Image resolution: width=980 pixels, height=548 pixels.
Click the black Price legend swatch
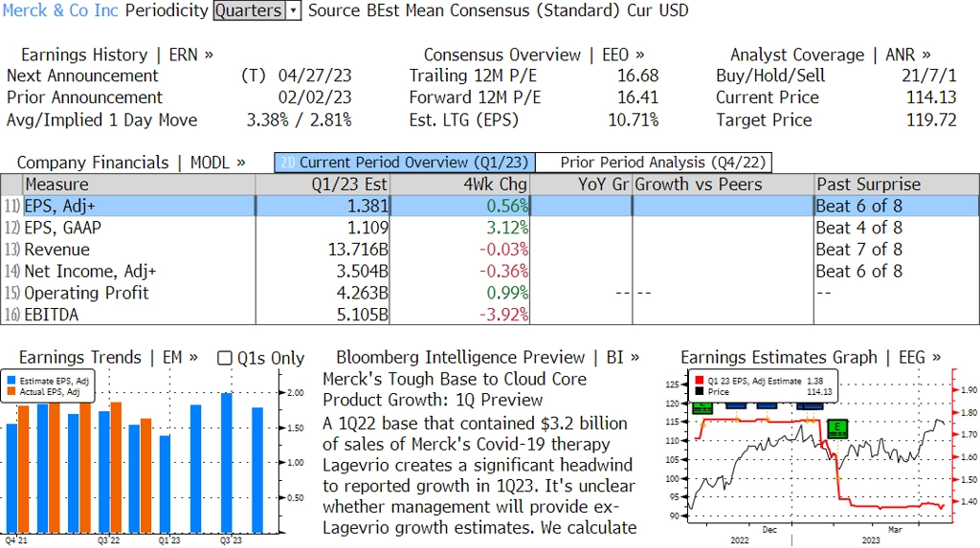pyautogui.click(x=700, y=392)
